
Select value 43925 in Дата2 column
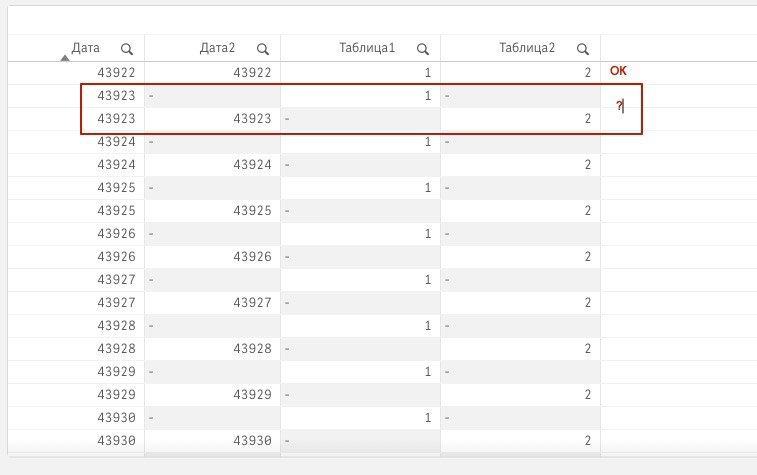[252, 210]
